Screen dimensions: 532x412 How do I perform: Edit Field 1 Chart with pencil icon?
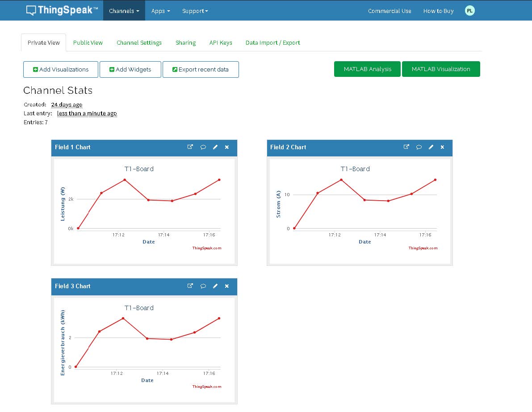tap(215, 147)
